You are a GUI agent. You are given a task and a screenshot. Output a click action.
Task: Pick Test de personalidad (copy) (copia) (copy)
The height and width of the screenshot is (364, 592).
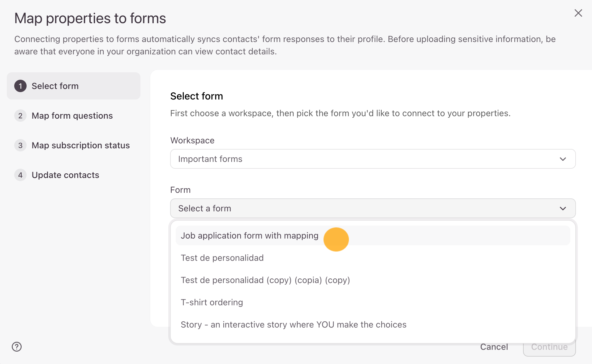(265, 280)
